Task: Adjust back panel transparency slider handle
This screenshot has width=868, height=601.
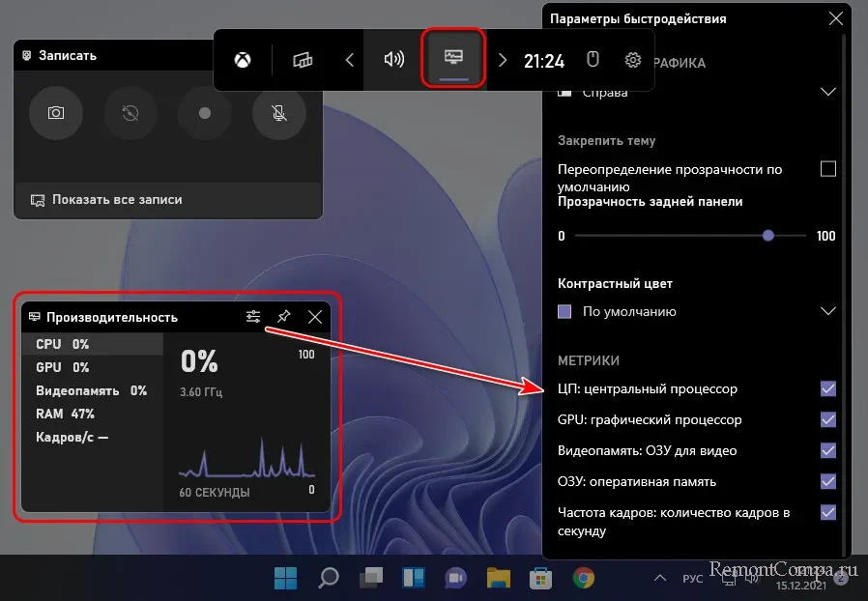Action: tap(767, 236)
